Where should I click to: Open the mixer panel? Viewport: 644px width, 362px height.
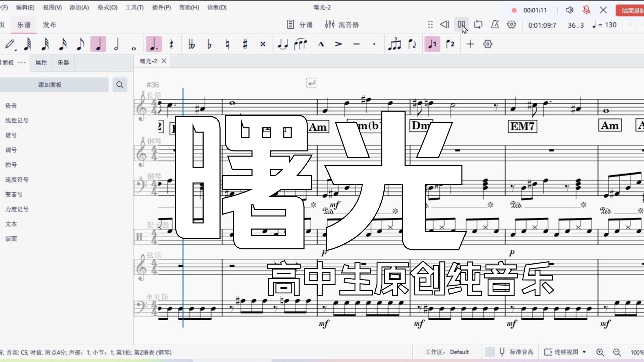(x=342, y=24)
